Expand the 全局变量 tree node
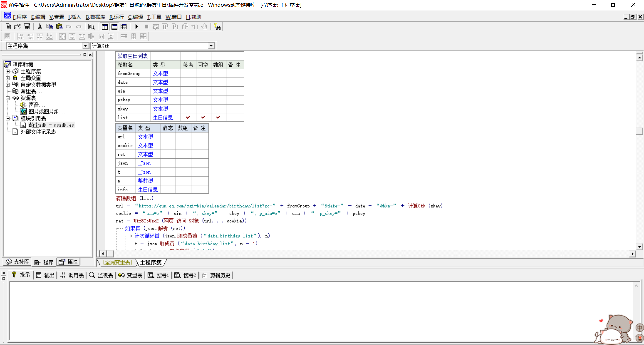Image resolution: width=644 pixels, height=345 pixels. coord(8,78)
